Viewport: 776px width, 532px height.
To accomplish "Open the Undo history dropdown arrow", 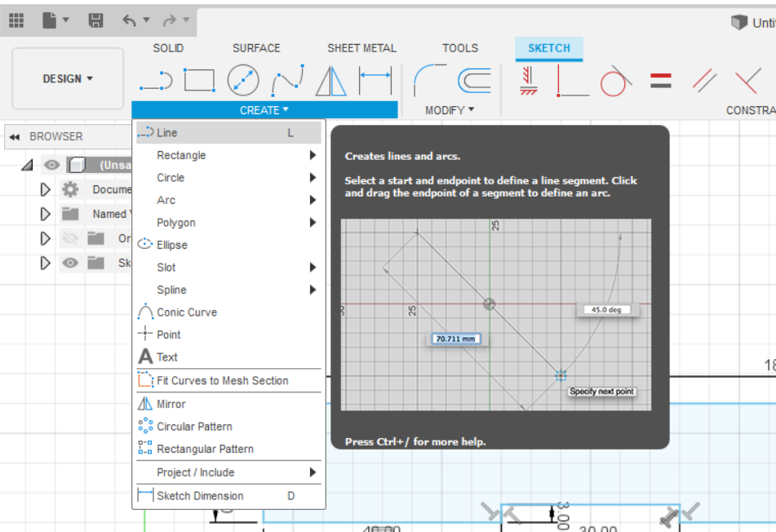I will click(x=146, y=20).
